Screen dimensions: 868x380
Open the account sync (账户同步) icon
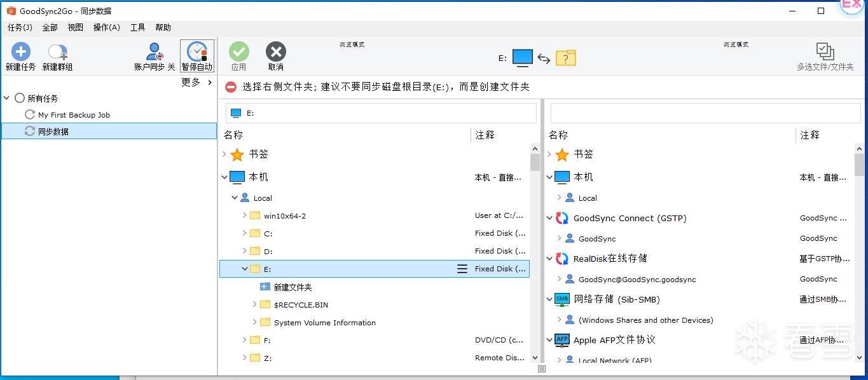tap(155, 53)
